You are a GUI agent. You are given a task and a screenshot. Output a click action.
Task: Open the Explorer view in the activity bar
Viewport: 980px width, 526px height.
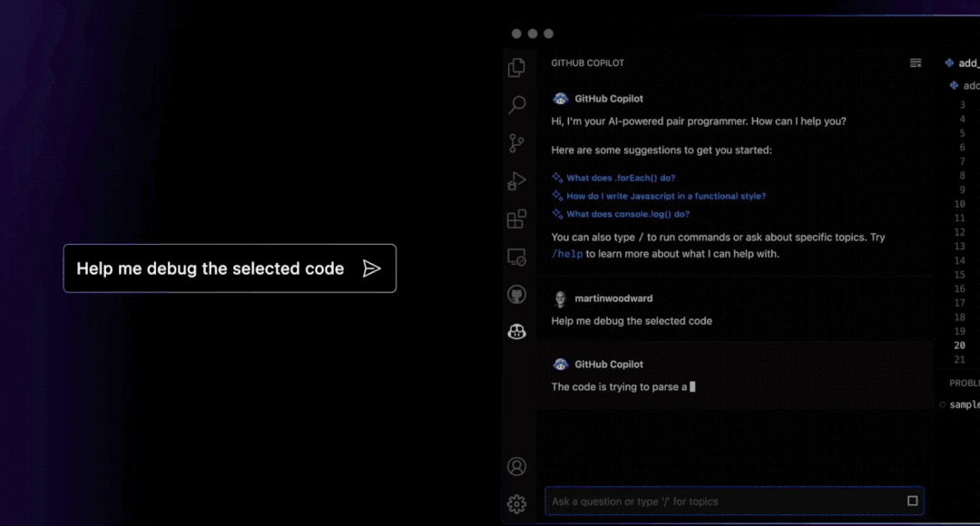pyautogui.click(x=517, y=68)
